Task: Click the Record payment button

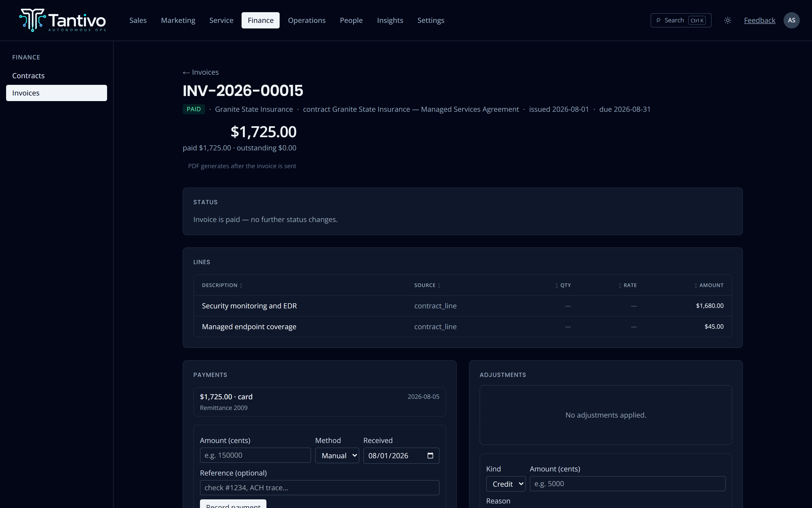Action: (233, 504)
